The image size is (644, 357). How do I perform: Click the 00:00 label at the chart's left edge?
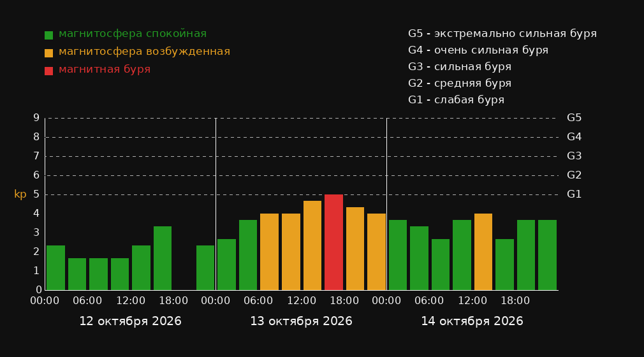45,301
